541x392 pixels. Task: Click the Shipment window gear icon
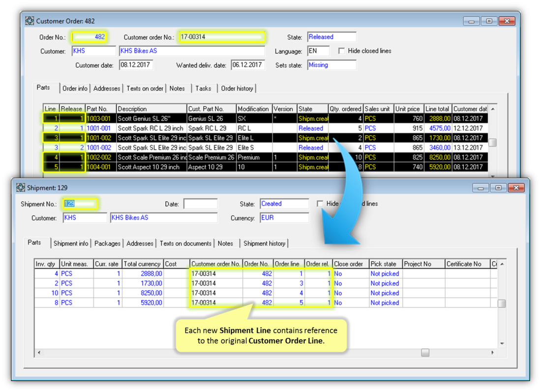[21, 188]
